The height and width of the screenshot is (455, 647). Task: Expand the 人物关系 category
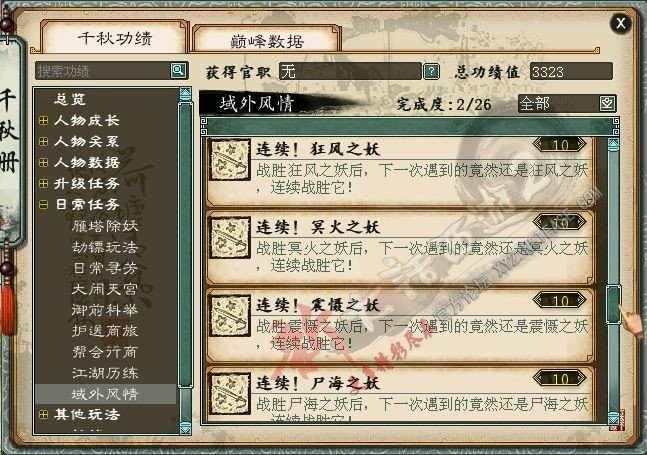(43, 141)
